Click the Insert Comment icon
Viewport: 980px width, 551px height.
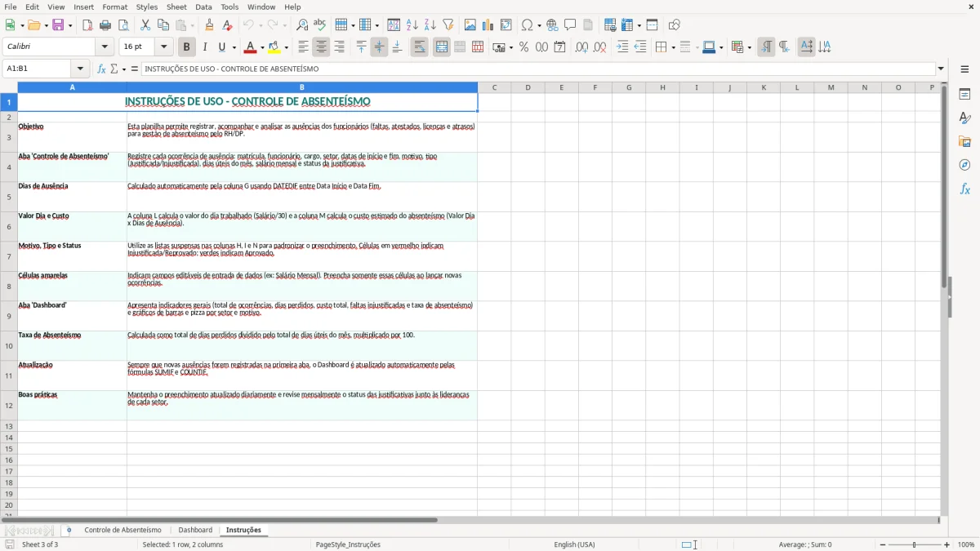point(570,25)
